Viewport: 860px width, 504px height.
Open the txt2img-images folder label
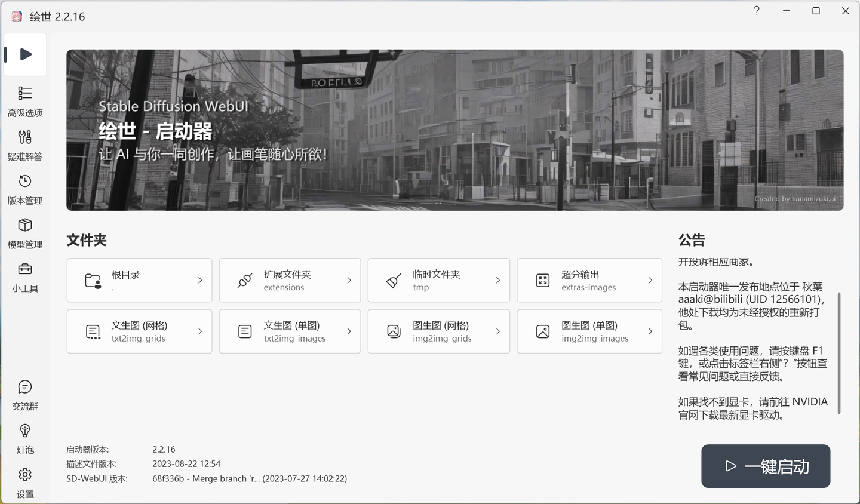coord(294,339)
